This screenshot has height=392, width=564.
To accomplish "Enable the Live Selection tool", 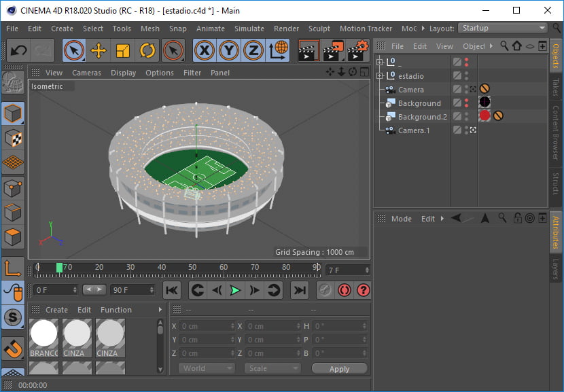I will [x=74, y=50].
